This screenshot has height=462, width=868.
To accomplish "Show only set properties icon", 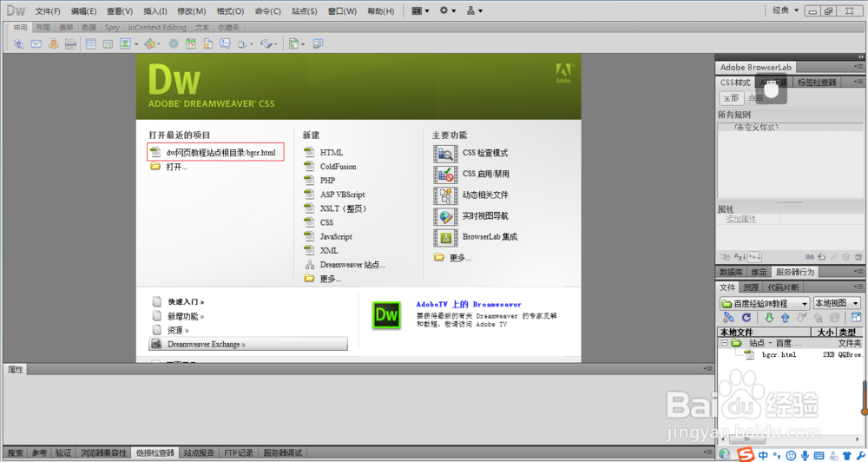I will pyautogui.click(x=755, y=257).
